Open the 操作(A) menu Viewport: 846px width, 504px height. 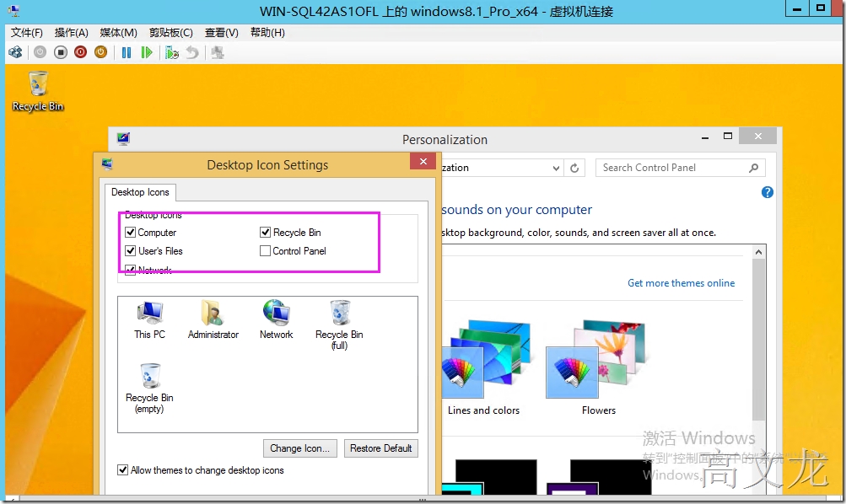71,33
